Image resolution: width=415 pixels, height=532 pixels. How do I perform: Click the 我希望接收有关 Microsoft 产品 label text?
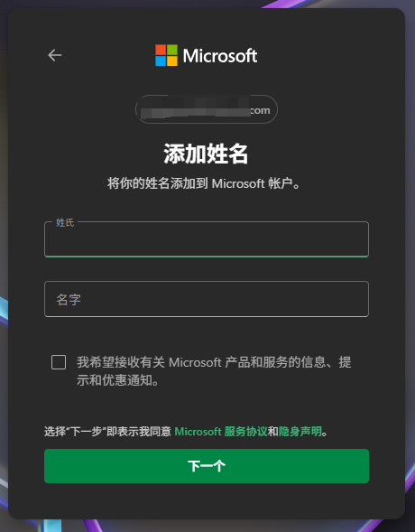coord(214,371)
